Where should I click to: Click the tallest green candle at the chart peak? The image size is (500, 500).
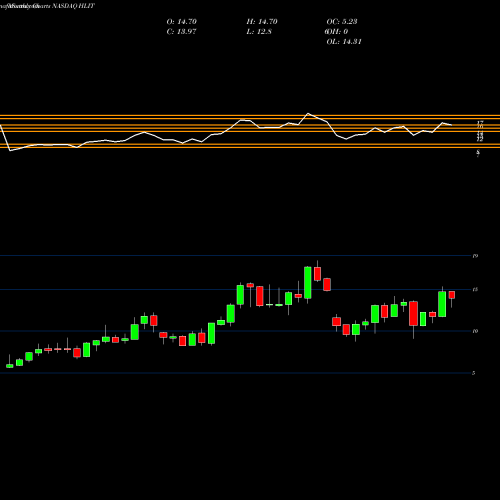point(308,282)
